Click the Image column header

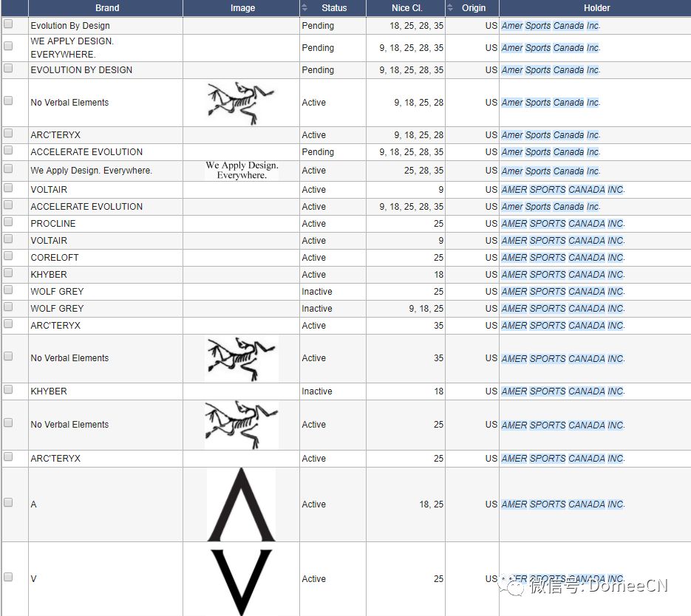click(242, 8)
